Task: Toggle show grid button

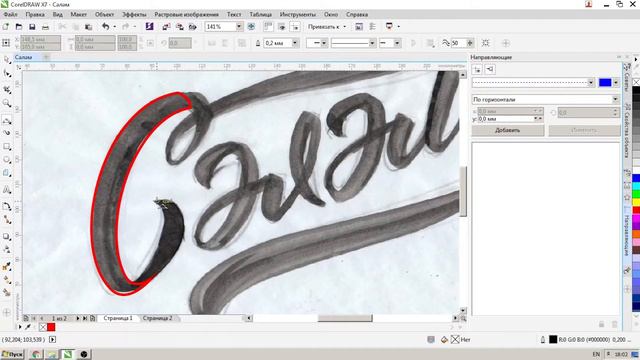Action: click(281, 27)
